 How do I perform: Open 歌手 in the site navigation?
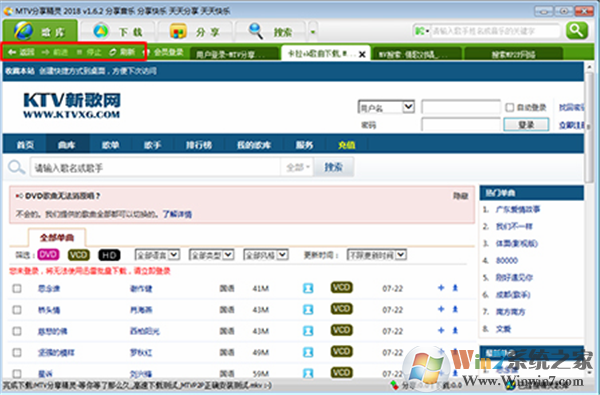152,145
